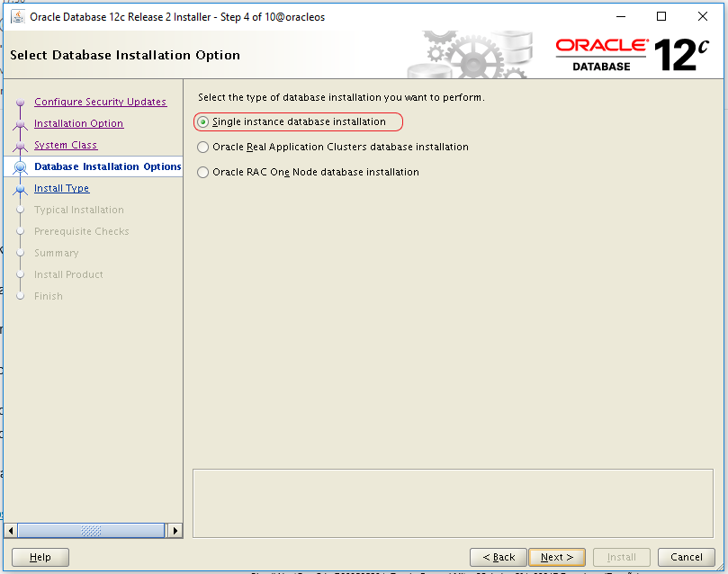
Task: Click the step marker beside Install Type
Action: [x=20, y=189]
